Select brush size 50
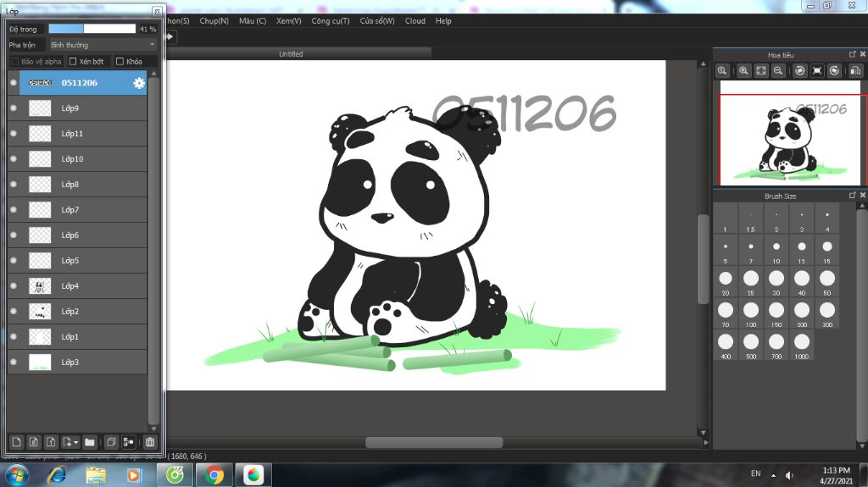Image resolution: width=868 pixels, height=487 pixels. (x=827, y=283)
